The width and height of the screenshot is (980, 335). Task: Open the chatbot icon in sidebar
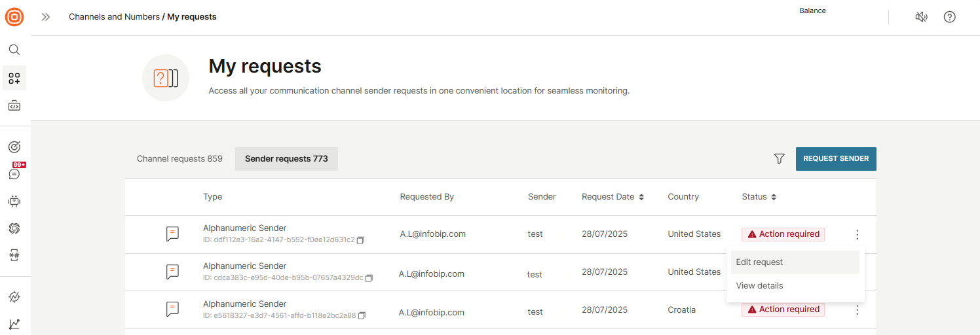14,201
